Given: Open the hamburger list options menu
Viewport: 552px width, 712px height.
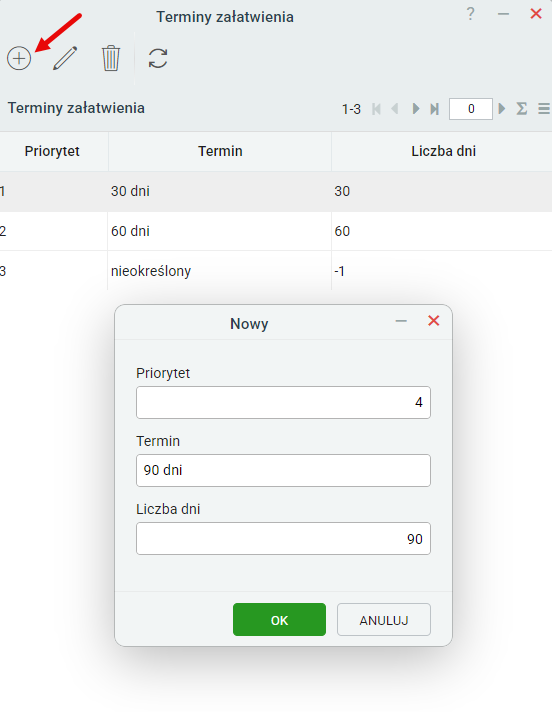Looking at the screenshot, I should pyautogui.click(x=544, y=109).
